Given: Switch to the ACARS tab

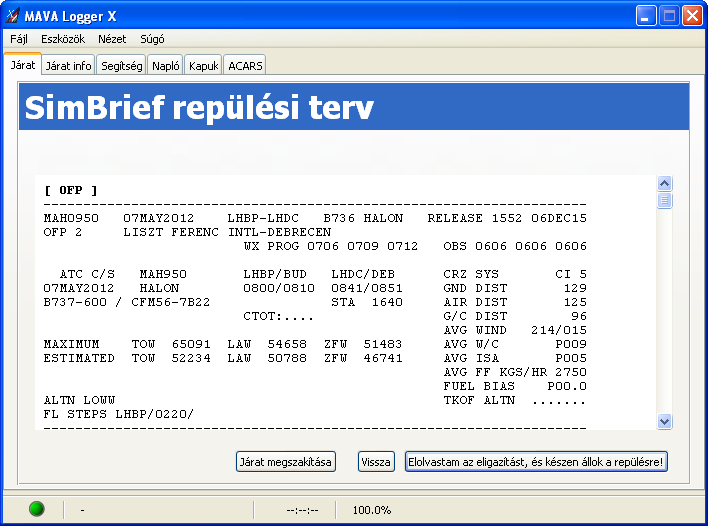Looking at the screenshot, I should click(245, 66).
